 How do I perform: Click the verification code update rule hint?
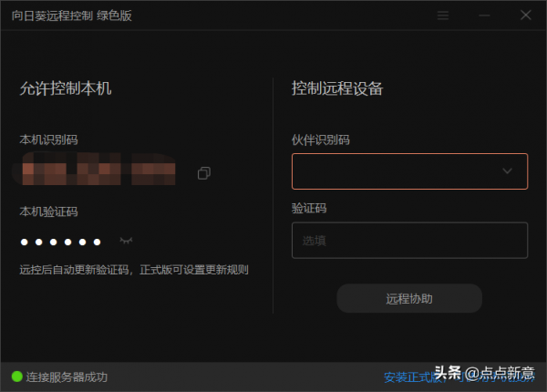click(x=134, y=270)
